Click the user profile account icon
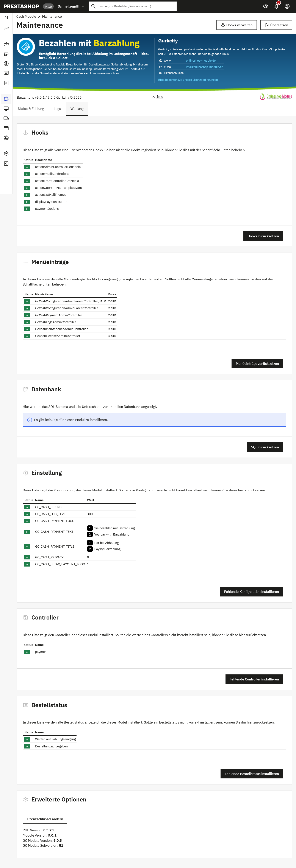 click(x=287, y=6)
